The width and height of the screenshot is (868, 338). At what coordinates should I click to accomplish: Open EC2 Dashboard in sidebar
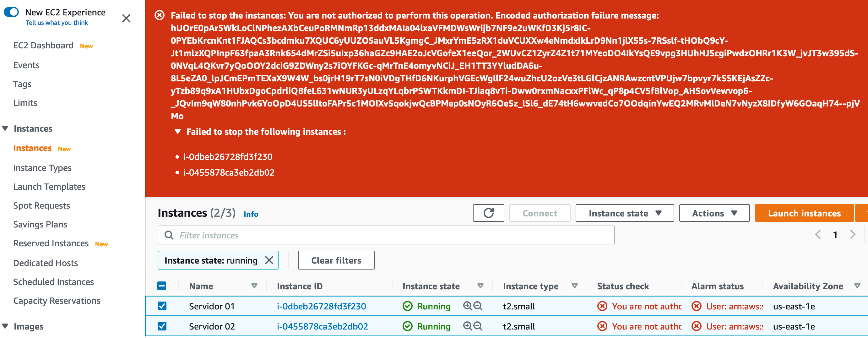tap(43, 46)
